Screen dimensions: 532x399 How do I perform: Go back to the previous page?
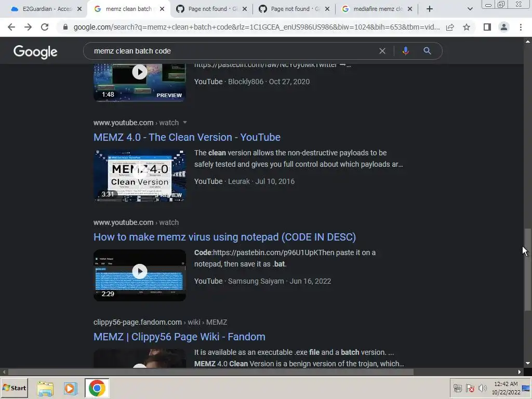[x=11, y=27]
